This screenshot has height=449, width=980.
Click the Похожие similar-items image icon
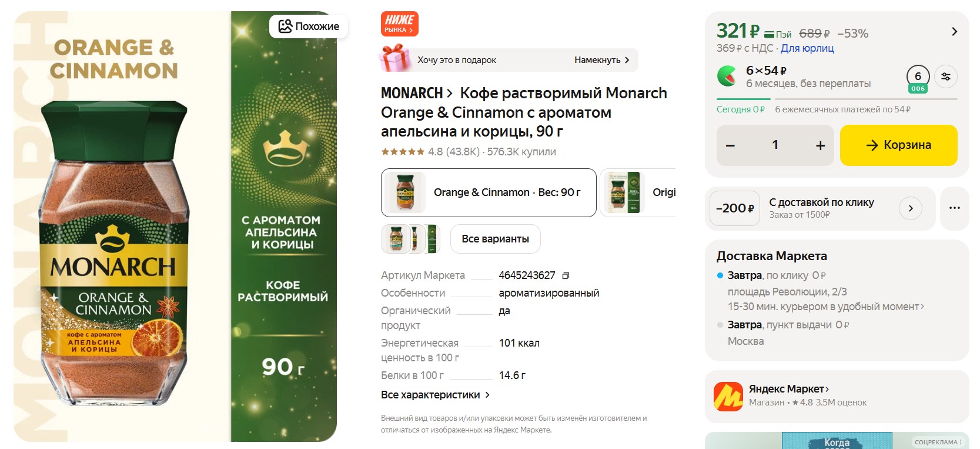(285, 26)
